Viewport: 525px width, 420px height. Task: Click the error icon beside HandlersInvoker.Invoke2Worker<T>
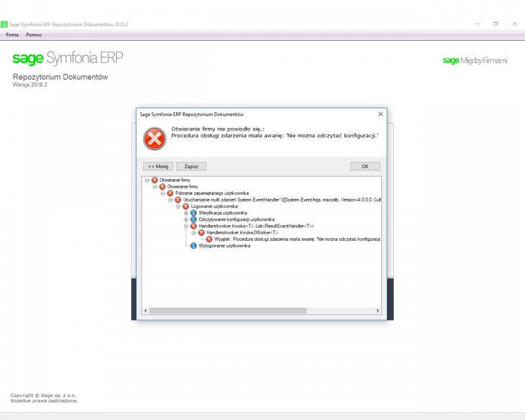click(201, 232)
